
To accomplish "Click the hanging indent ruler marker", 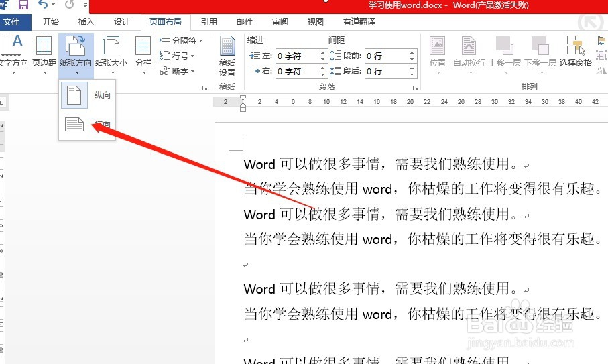I will [x=243, y=107].
